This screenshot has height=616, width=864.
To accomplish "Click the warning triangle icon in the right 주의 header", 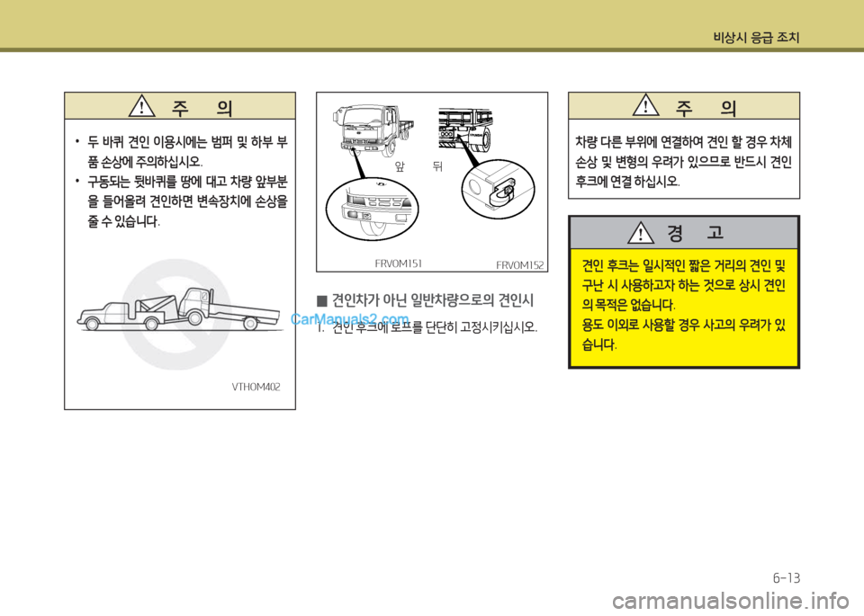I will pos(646,104).
